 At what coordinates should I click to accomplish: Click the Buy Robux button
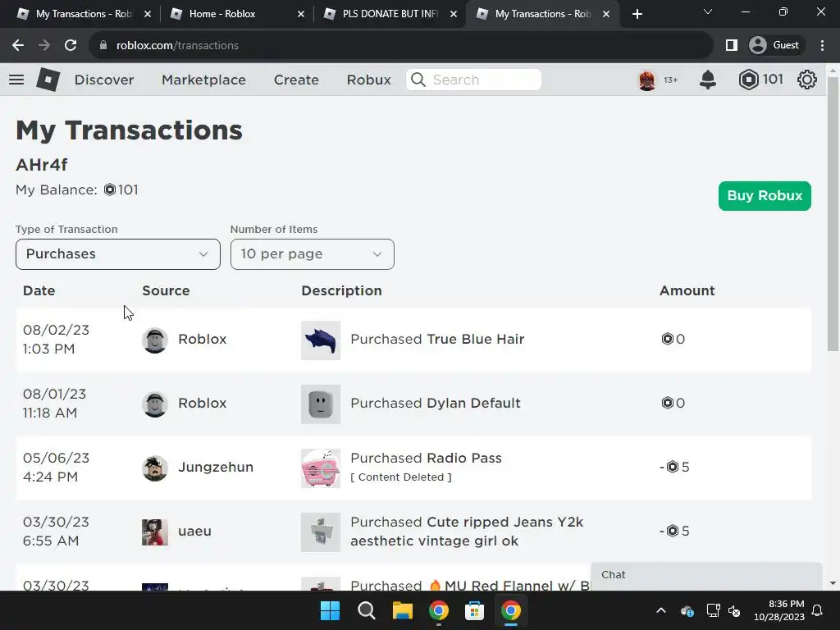click(765, 195)
